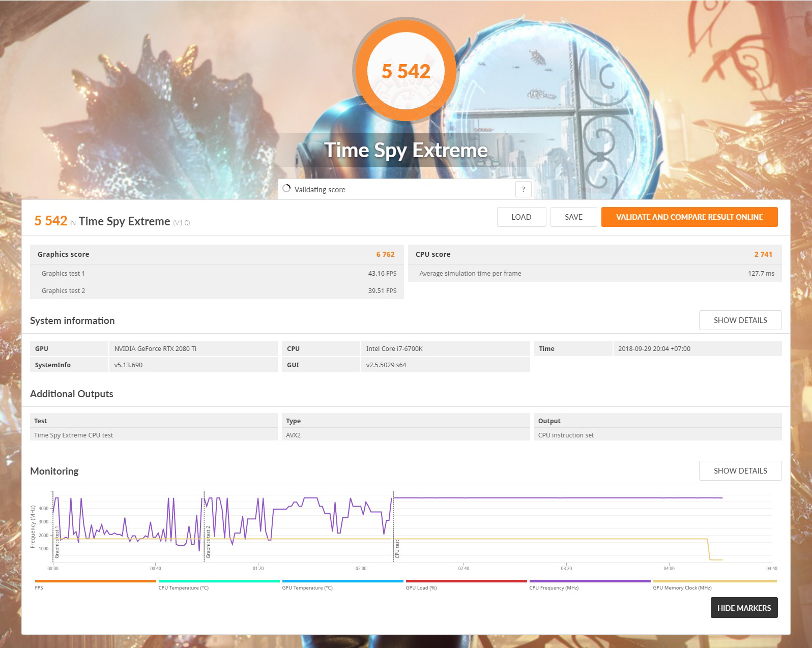The width and height of the screenshot is (812, 648).
Task: Hide the chart markers
Action: coord(744,608)
